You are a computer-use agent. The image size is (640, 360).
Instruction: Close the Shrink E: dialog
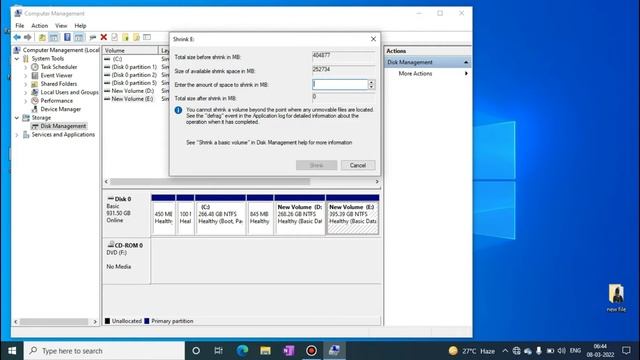373,39
